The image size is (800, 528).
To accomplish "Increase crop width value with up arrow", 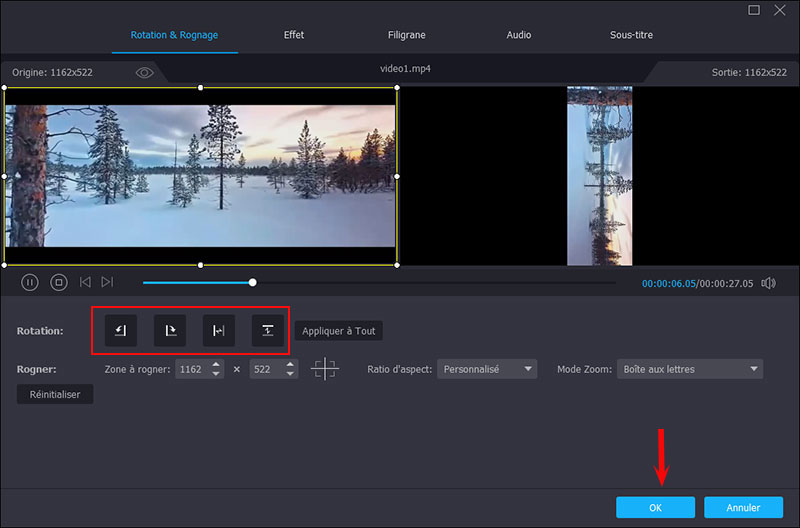I will point(216,364).
